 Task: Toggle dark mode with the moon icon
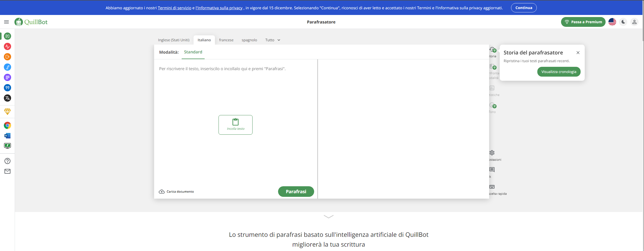coord(623,22)
